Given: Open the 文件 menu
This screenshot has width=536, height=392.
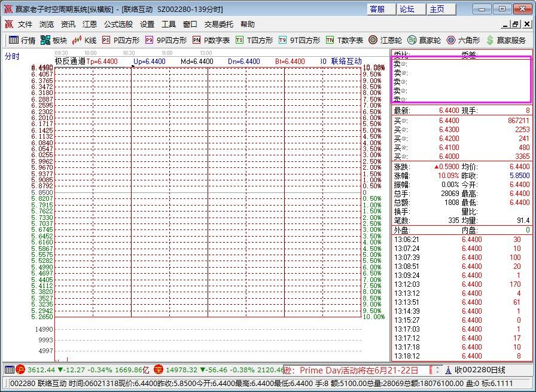Looking at the screenshot, I should click(x=25, y=24).
